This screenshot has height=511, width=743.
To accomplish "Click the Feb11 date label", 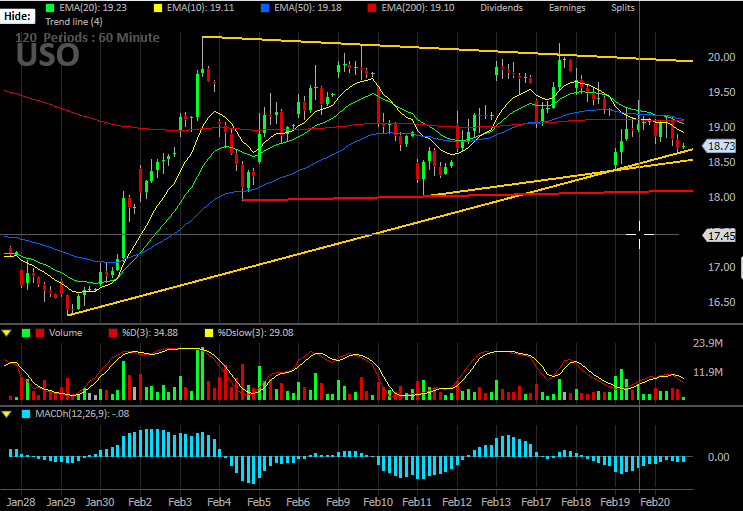I will 417,502.
